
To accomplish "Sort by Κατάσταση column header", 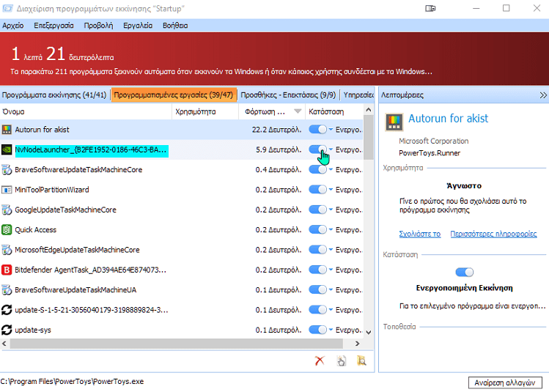I will pyautogui.click(x=334, y=111).
